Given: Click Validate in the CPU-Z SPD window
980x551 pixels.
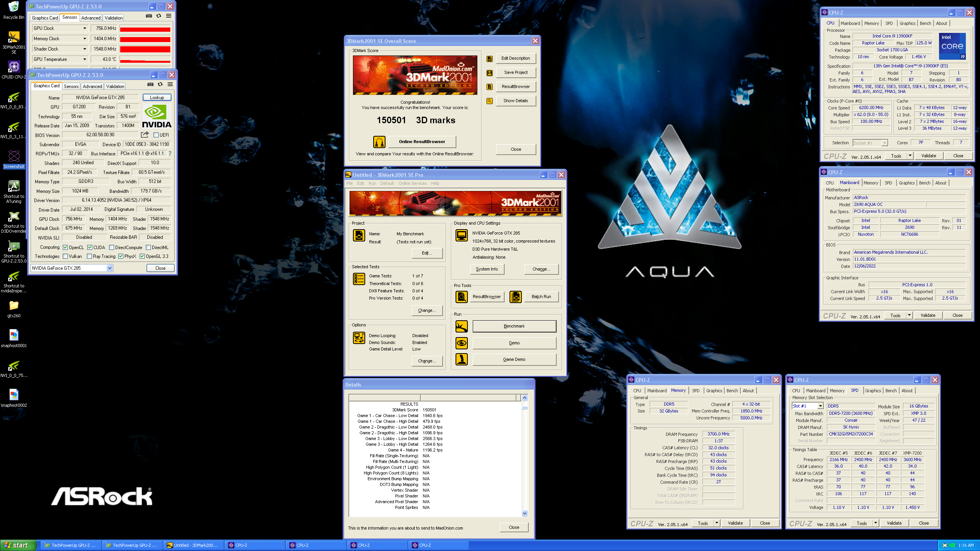Looking at the screenshot, I should coord(894,523).
